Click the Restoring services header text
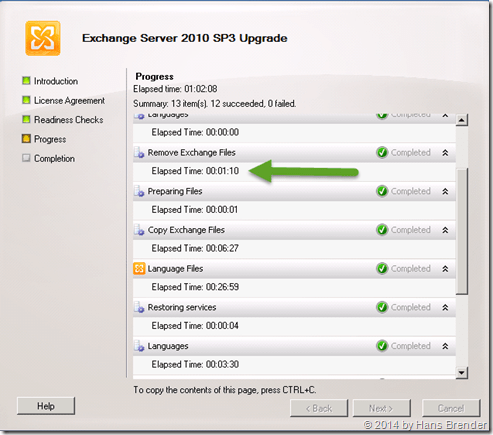The image size is (493, 435). (182, 307)
